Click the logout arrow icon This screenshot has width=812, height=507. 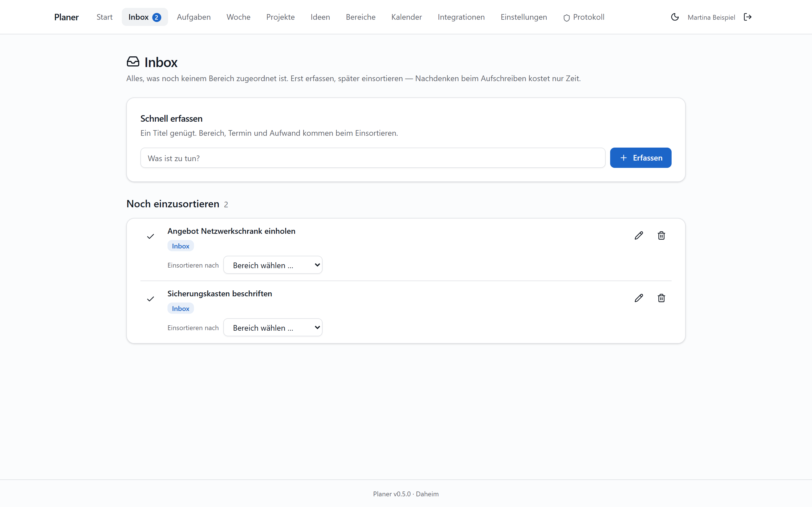click(748, 17)
